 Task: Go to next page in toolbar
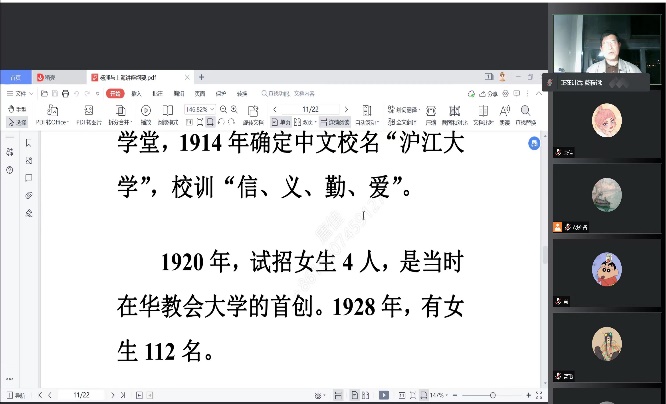tap(346, 109)
